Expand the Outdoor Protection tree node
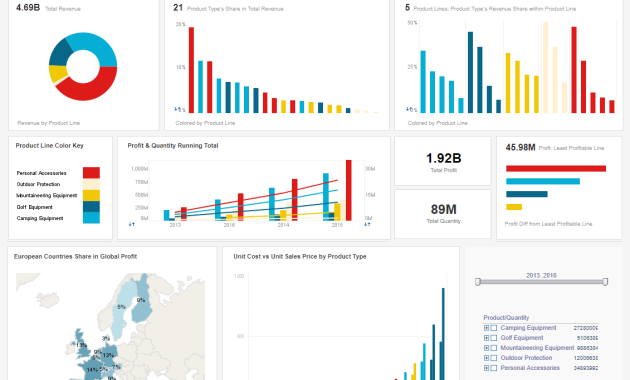Image resolution: width=630 pixels, height=380 pixels. tap(486, 358)
